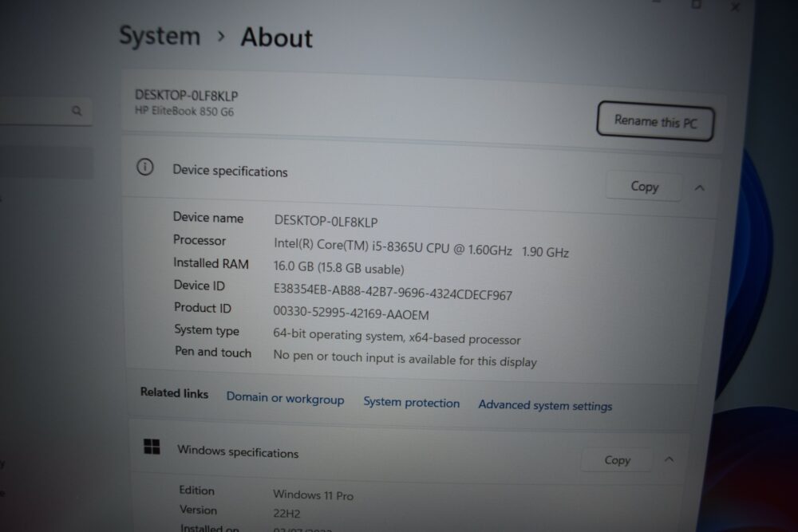Click the Windows logo icon beside Windows specifications
Image resolution: width=798 pixels, height=532 pixels.
(x=152, y=447)
